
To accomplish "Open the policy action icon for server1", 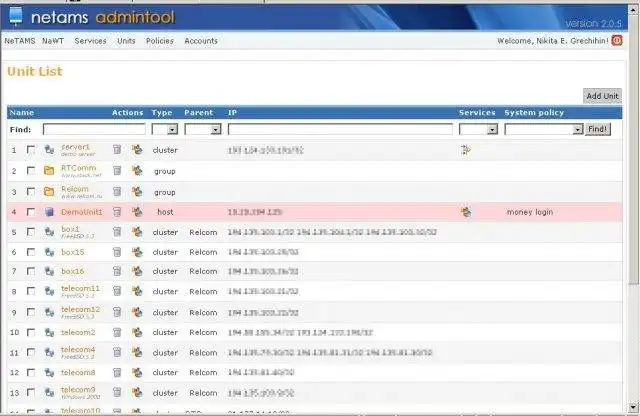I will 137,149.
